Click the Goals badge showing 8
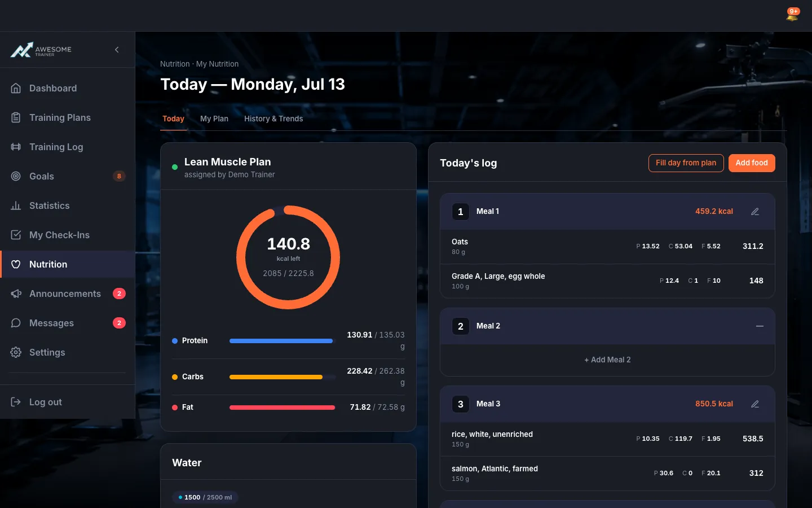This screenshot has width=812, height=508. click(x=119, y=176)
